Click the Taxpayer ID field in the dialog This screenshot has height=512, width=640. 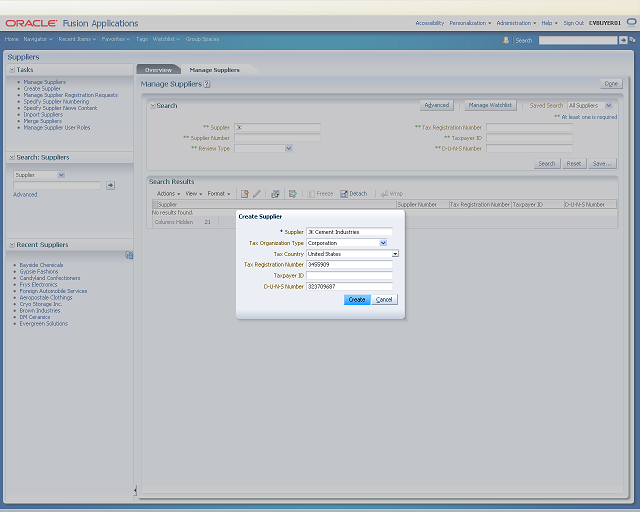pyautogui.click(x=349, y=276)
